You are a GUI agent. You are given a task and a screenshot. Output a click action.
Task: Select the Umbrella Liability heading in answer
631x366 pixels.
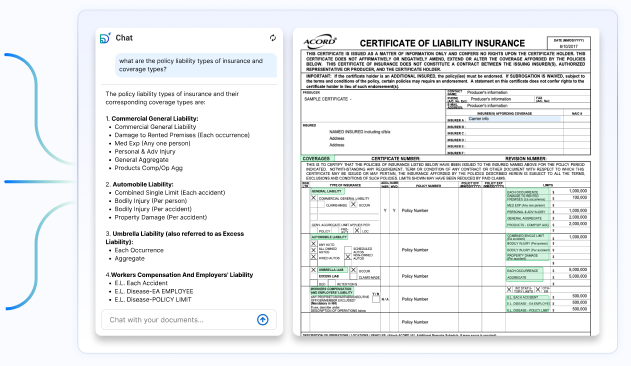175,238
